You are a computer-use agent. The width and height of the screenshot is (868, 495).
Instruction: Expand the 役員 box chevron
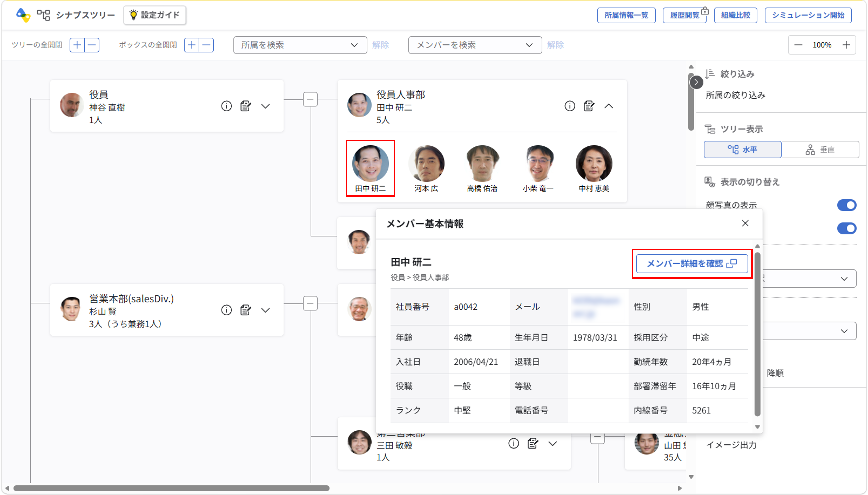[265, 106]
